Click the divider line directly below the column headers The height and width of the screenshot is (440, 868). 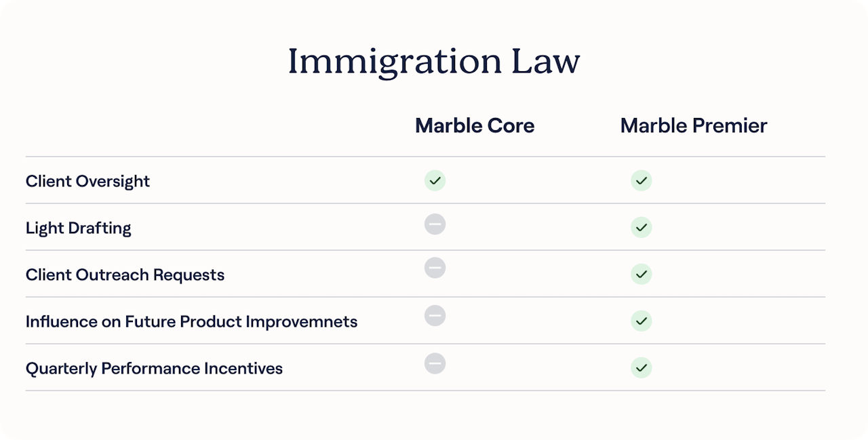click(x=425, y=157)
